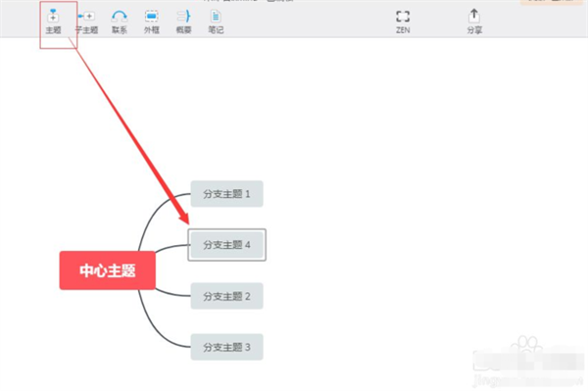Click the highlighted 分支主题 4 node
The height and width of the screenshot is (391, 588).
point(227,245)
